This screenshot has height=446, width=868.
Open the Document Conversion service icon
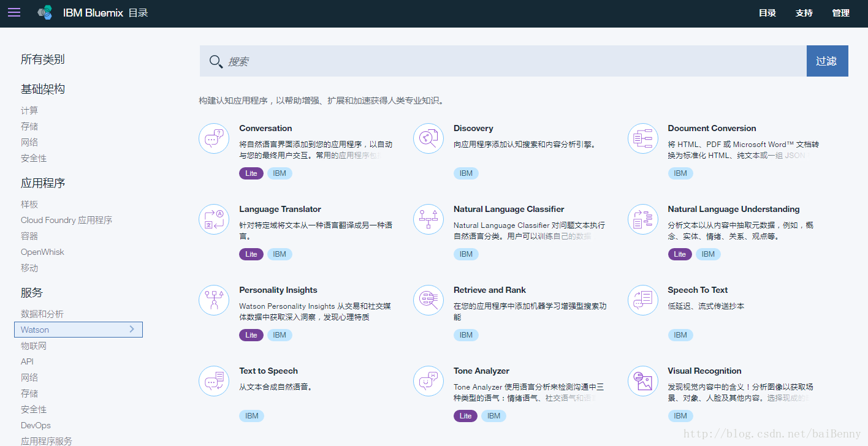point(643,138)
